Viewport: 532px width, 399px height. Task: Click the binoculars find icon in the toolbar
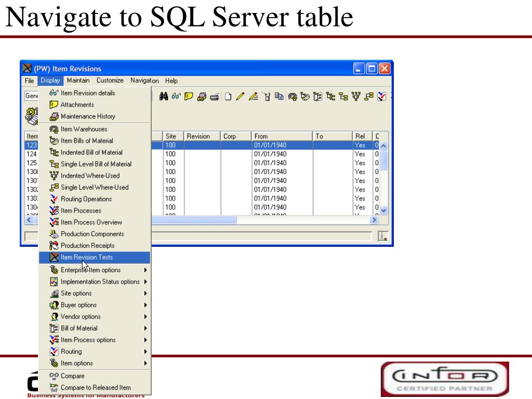[164, 96]
